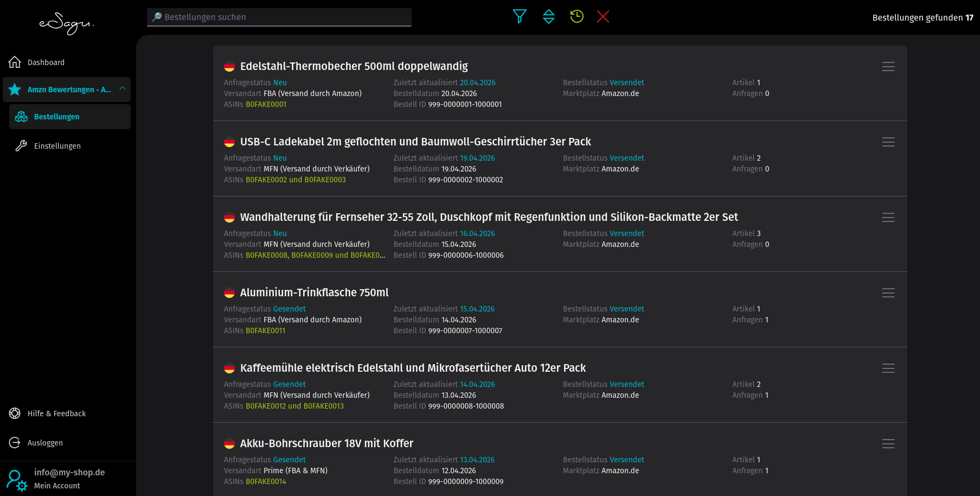980x496 pixels.
Task: Click the red X clear icon
Action: (603, 17)
